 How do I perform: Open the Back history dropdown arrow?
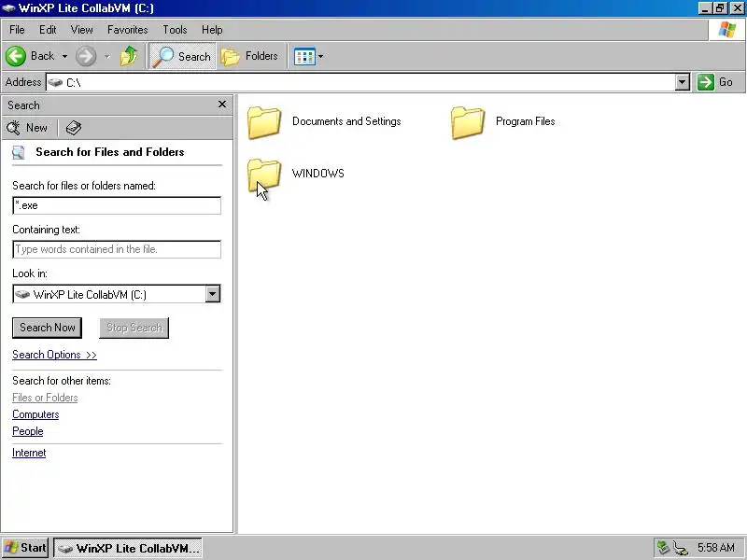point(64,56)
